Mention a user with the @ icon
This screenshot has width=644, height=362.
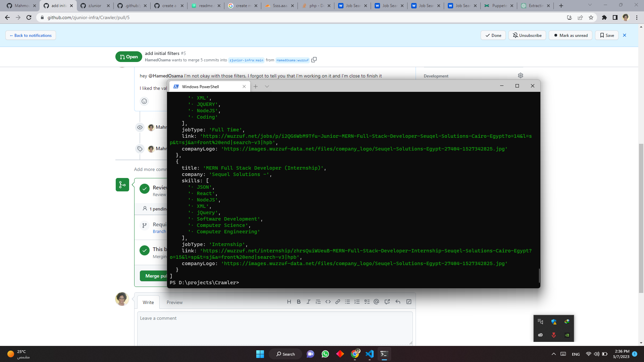click(x=376, y=302)
